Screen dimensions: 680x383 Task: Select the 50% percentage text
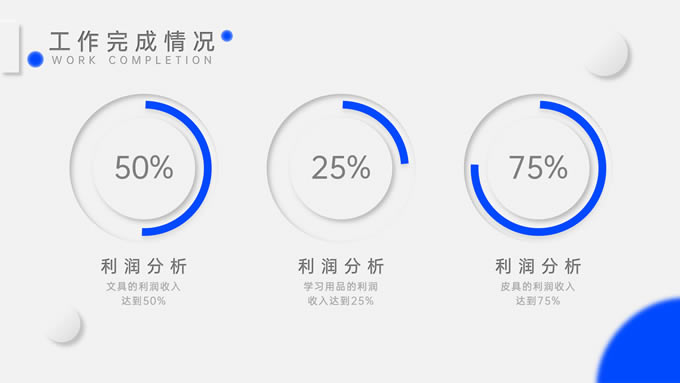coord(144,167)
